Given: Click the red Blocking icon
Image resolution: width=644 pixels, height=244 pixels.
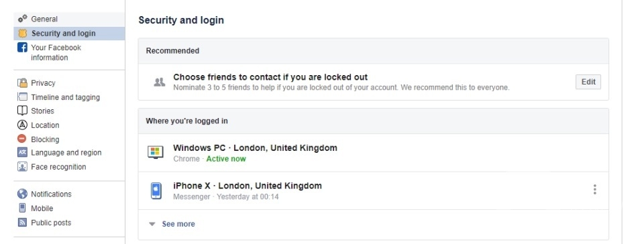Looking at the screenshot, I should coord(22,139).
